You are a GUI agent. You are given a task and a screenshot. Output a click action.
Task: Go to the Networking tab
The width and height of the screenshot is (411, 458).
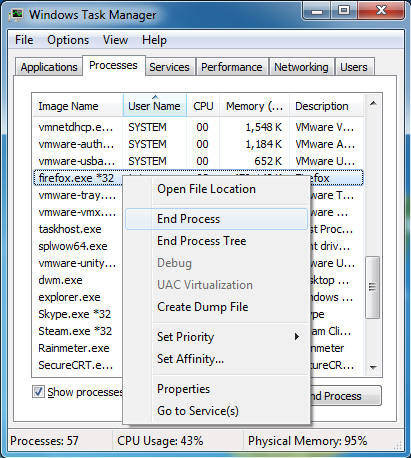(301, 67)
